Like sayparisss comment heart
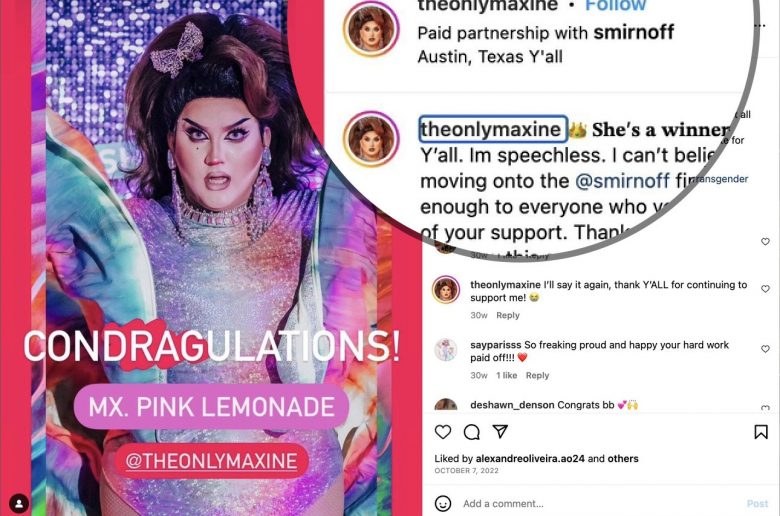This screenshot has height=516, width=780. click(x=765, y=349)
